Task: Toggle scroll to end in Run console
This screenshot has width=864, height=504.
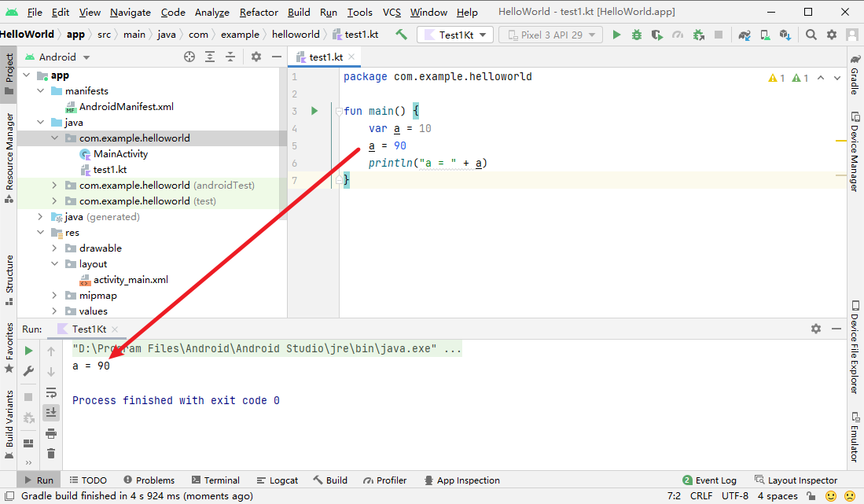Action: click(x=51, y=412)
